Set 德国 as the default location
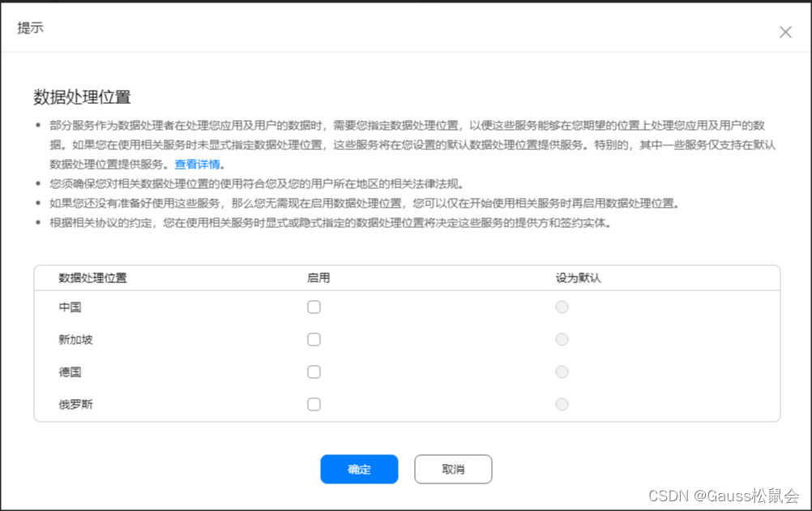The width and height of the screenshot is (812, 511). (562, 371)
